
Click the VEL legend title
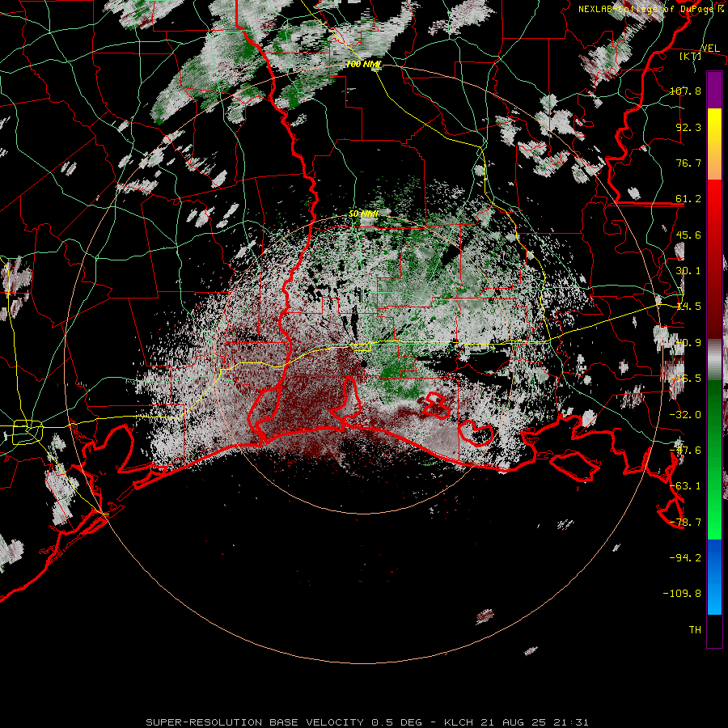pyautogui.click(x=710, y=49)
